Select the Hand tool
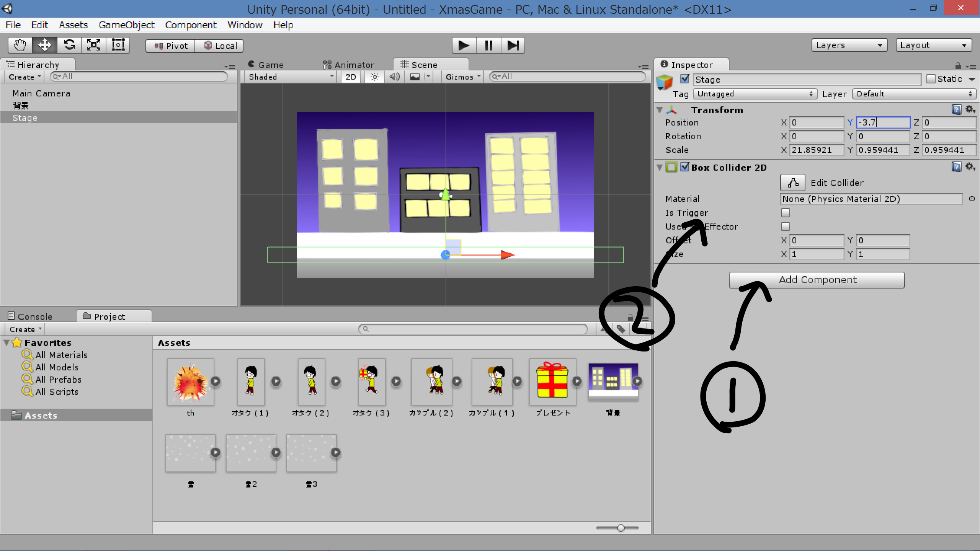 [20, 45]
